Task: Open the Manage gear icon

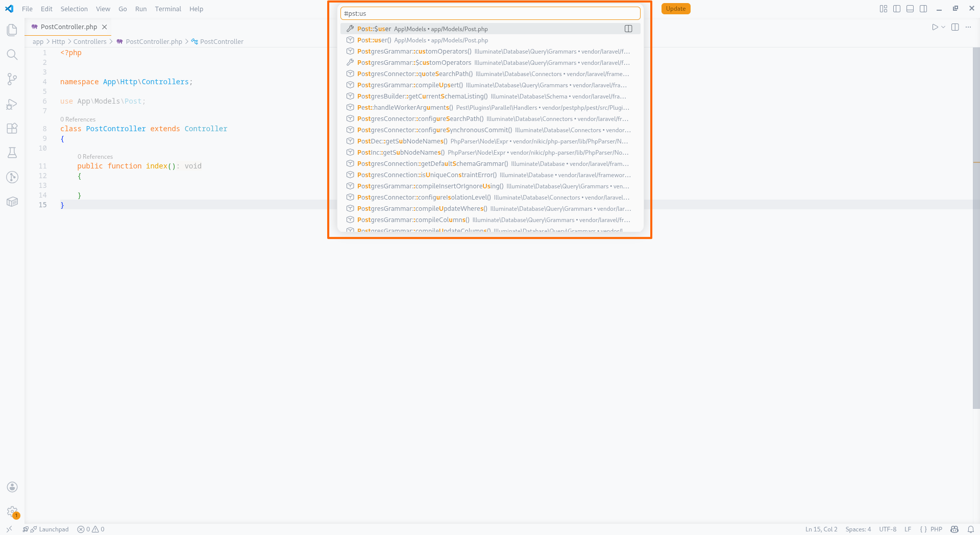Action: pos(12,512)
